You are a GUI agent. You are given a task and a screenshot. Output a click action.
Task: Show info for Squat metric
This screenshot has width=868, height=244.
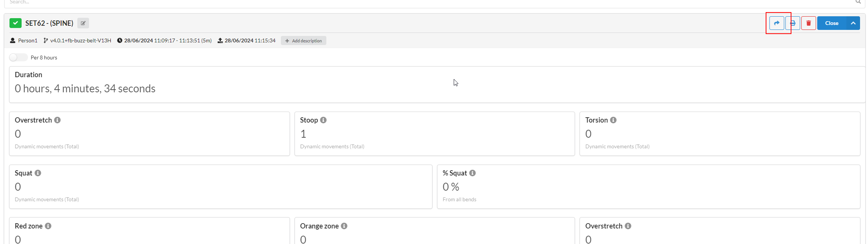[x=38, y=173]
